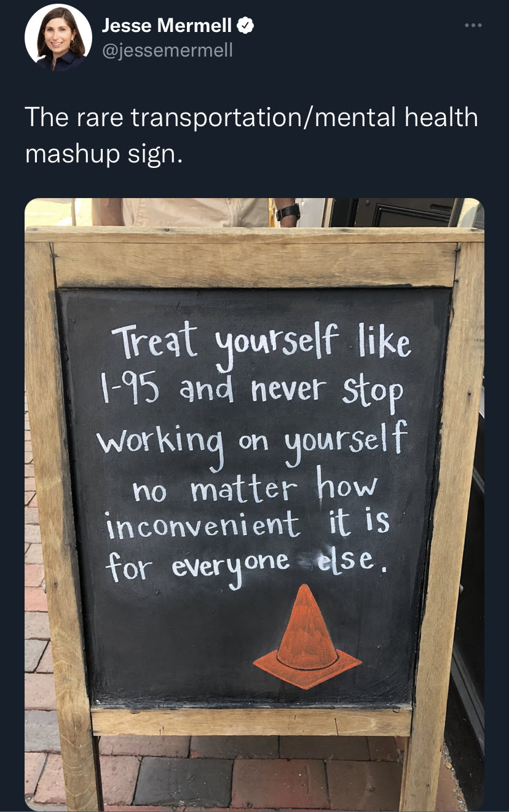Tap the 'working on yourself' chalk text
The image size is (509, 812).
252,439
